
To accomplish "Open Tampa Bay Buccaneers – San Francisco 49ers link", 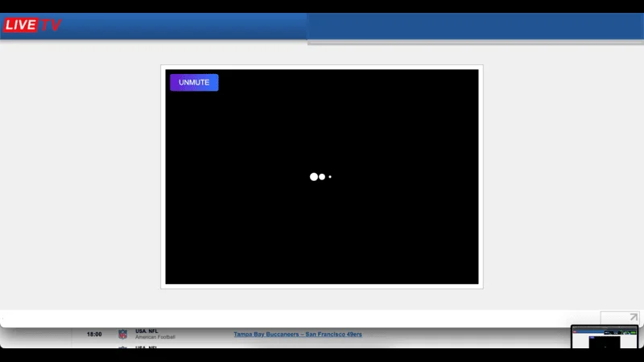I will (x=297, y=334).
